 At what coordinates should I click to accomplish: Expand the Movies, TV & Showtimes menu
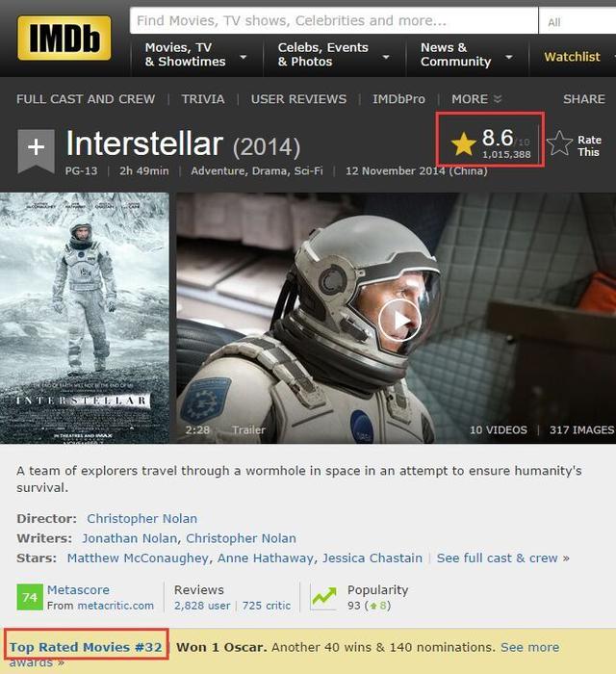point(195,55)
